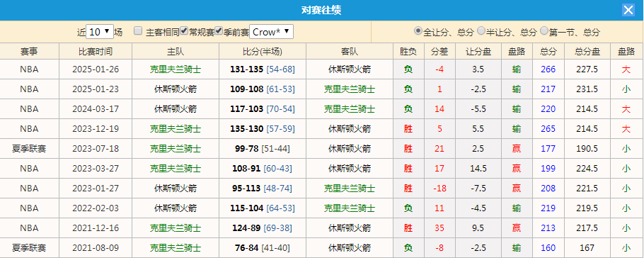This screenshot has height=258, width=644.
Task: Click total points 177 on 2023-07-18 row
Action: coord(548,149)
